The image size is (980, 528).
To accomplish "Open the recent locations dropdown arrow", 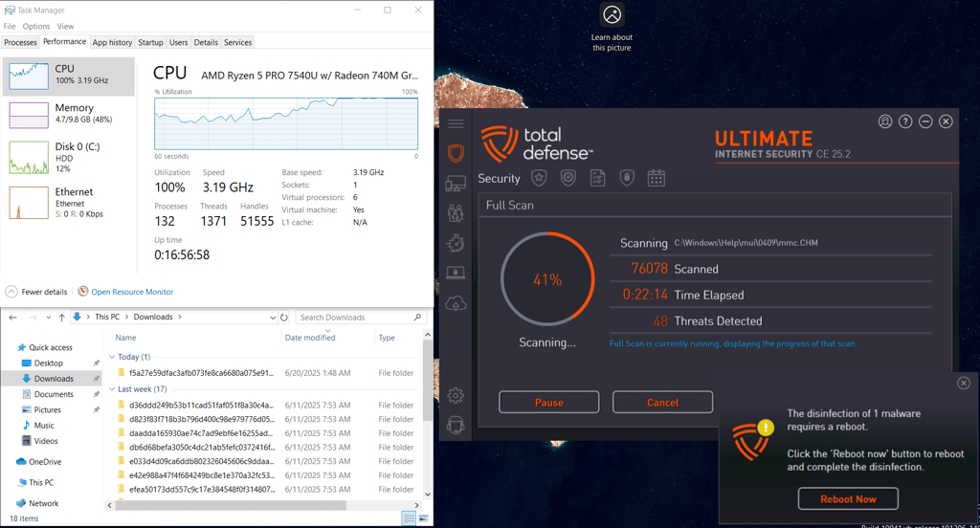I will 48,318.
